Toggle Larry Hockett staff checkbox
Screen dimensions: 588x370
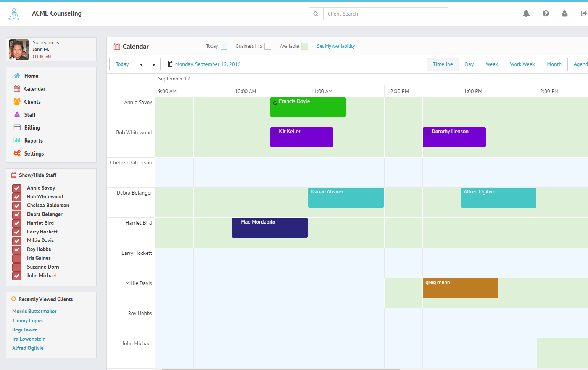(x=17, y=232)
